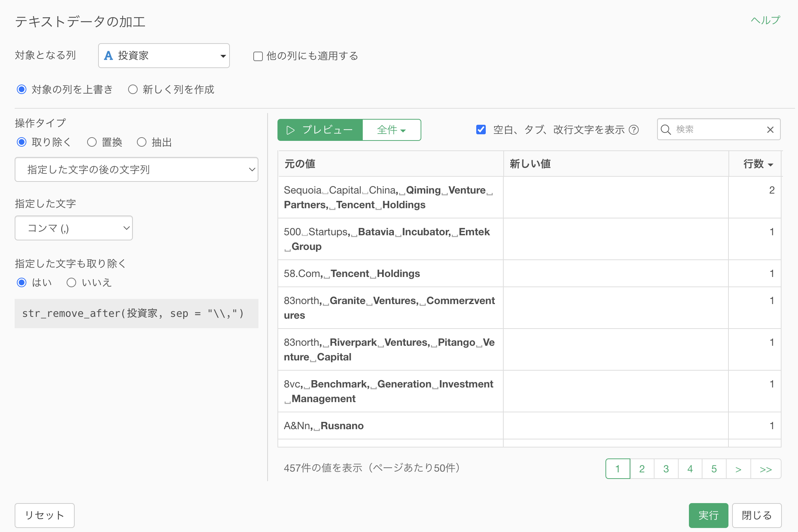
Task: Click the '457件の値を表示' status text
Action: click(372, 468)
